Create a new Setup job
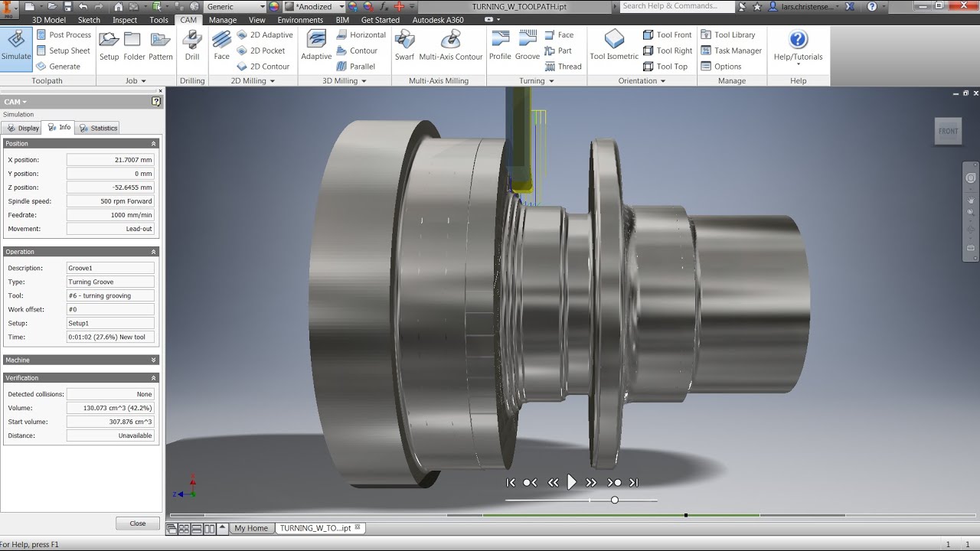The width and height of the screenshot is (980, 551). (109, 46)
